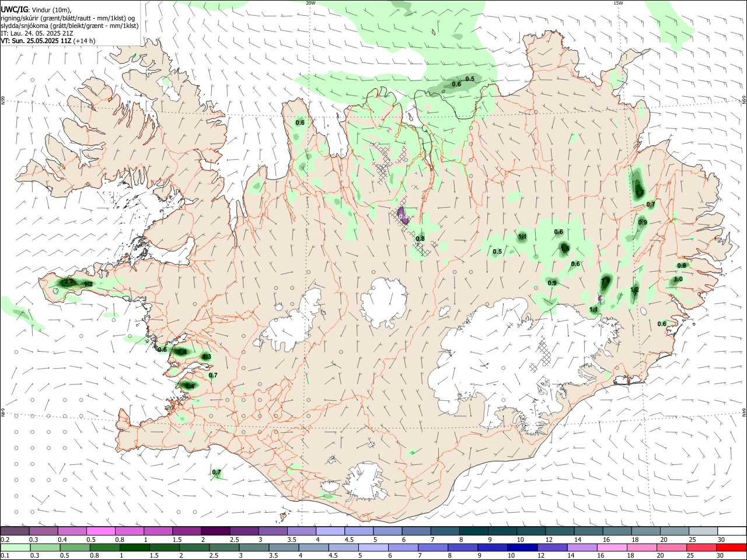The image size is (747, 560).
Task: Pick the deep blue 10–12 swatch in lower legend row
Action: point(522,547)
